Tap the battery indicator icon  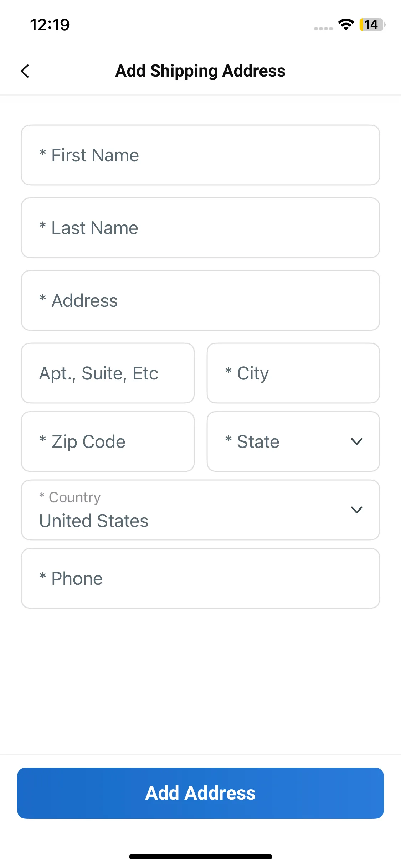372,25
